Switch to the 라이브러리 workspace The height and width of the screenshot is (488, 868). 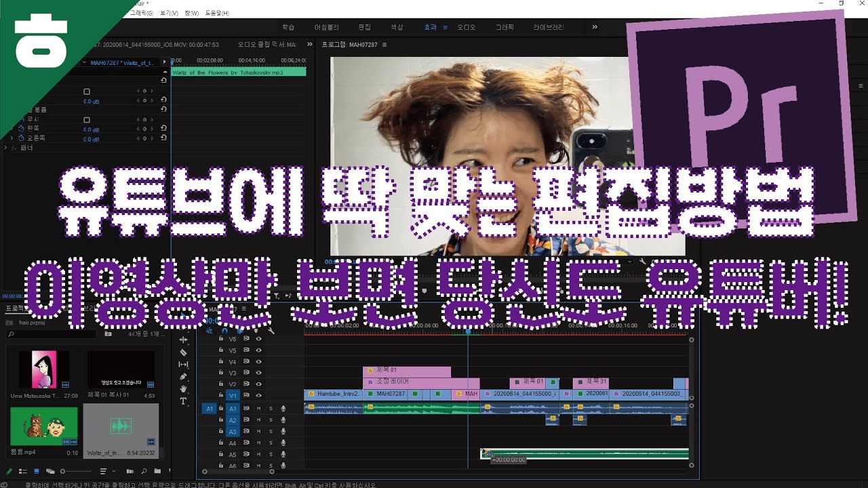coord(549,27)
